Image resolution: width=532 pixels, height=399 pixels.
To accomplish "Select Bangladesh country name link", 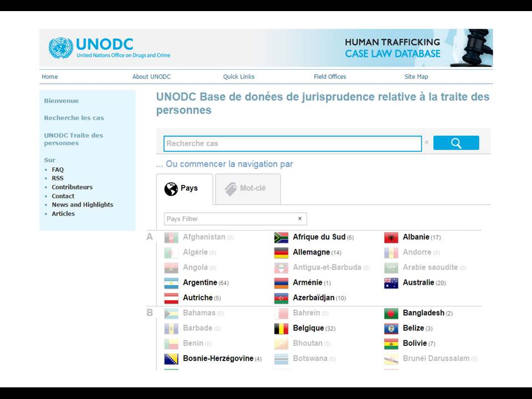I will 423,313.
